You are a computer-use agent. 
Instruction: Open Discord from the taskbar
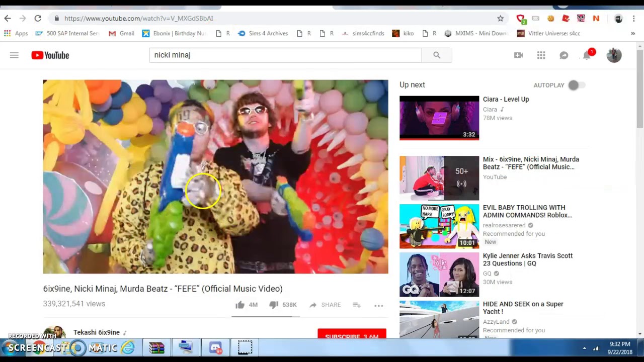tap(215, 348)
